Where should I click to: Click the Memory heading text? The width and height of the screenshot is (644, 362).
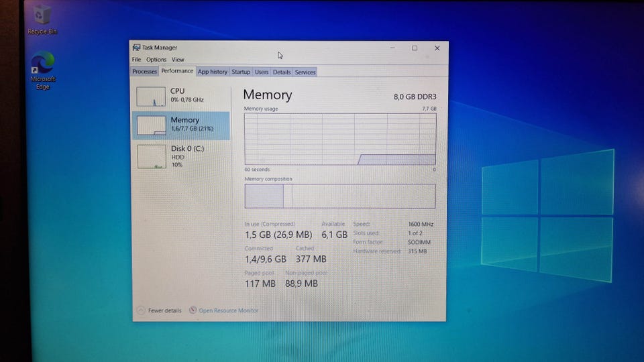coord(268,95)
